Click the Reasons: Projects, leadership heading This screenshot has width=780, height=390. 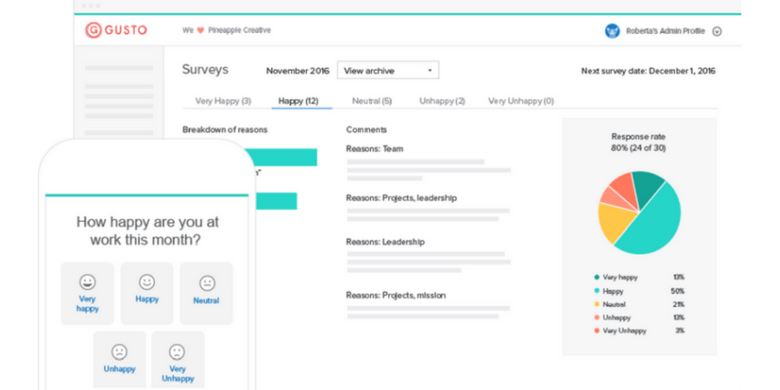pyautogui.click(x=401, y=197)
